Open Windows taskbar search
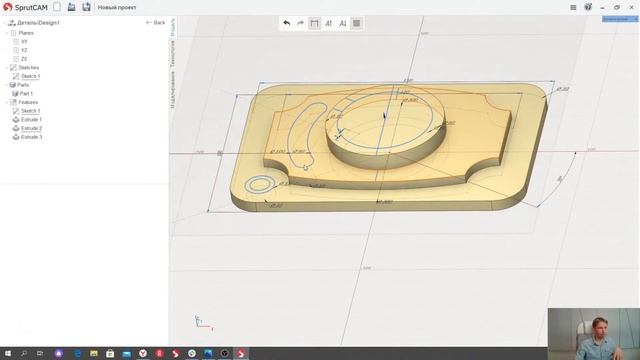The image size is (640, 360). 24,353
